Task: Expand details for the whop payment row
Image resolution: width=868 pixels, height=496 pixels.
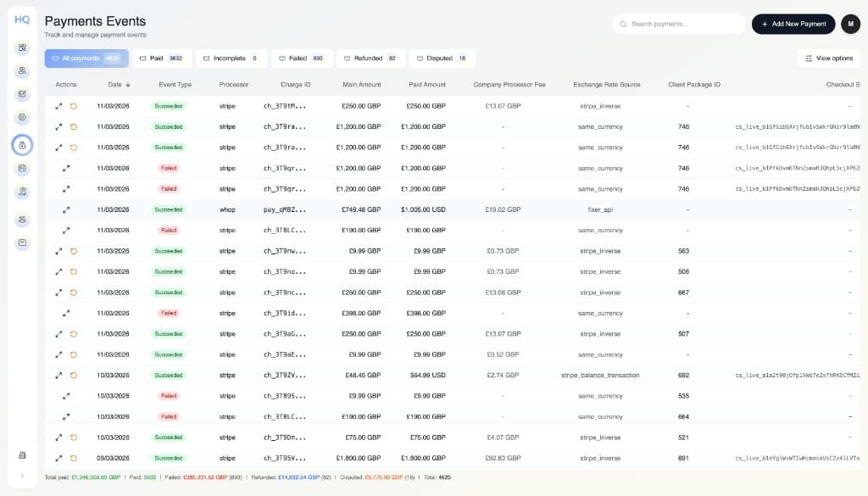Action: pos(66,209)
